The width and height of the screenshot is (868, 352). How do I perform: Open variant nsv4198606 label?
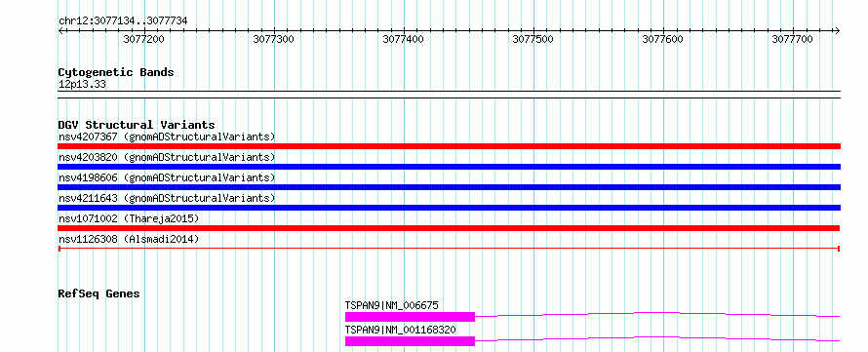pos(167,177)
